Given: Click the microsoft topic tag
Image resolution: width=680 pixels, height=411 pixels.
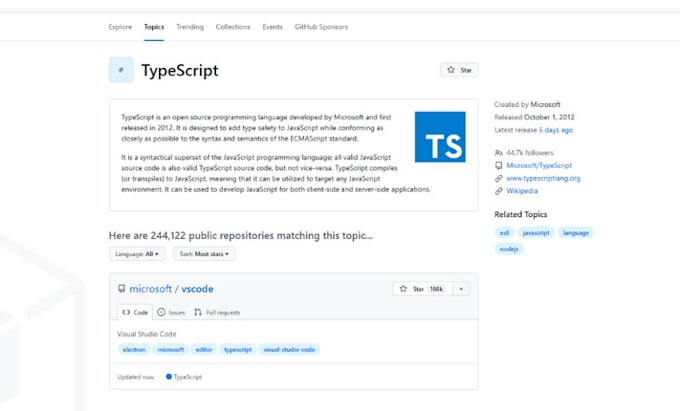Looking at the screenshot, I should [x=170, y=349].
